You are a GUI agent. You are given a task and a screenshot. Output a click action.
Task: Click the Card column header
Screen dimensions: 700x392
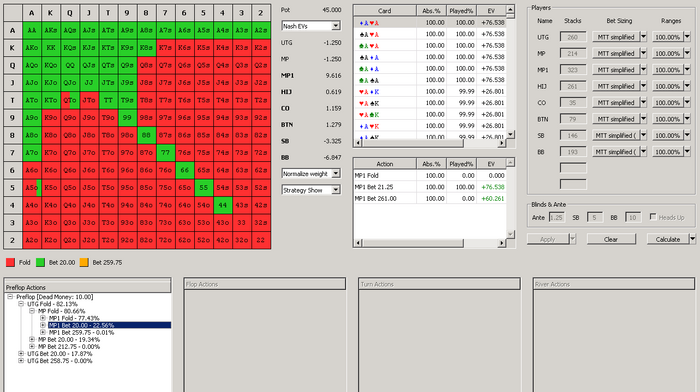(384, 11)
